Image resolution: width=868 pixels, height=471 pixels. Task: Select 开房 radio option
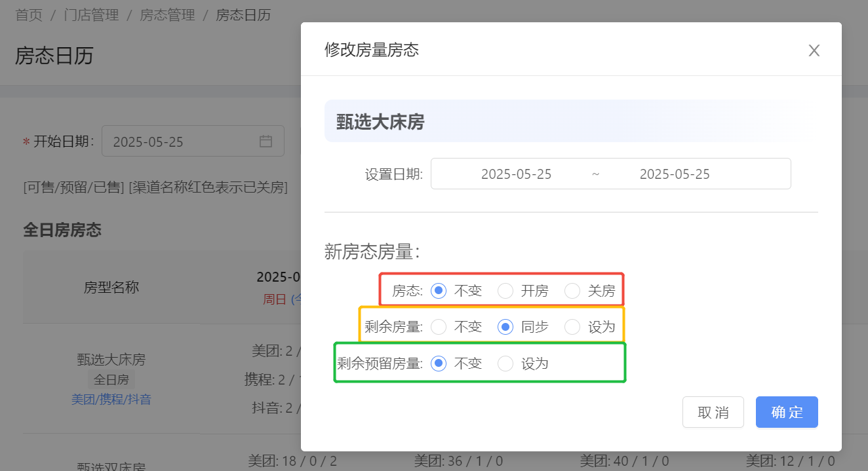505,290
